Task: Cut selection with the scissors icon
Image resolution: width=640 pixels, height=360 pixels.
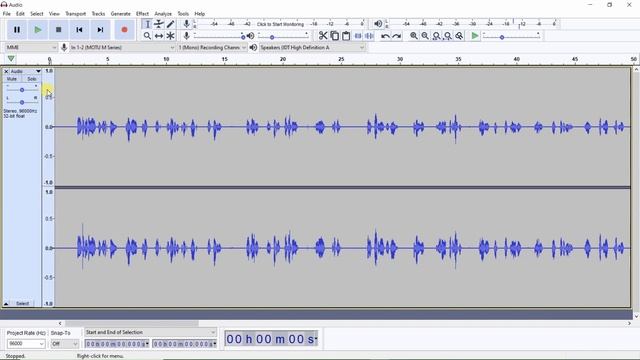Action: (323, 36)
